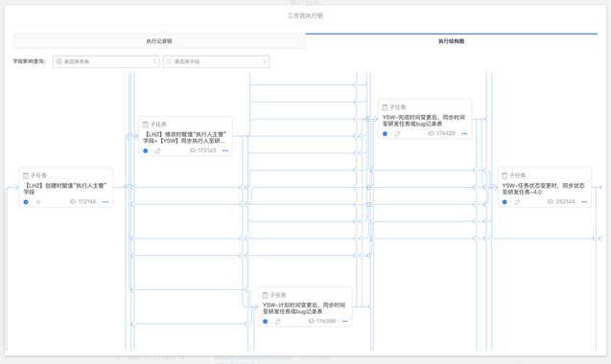Open the more menu on card ID: 252144
Screen dimensions: 611x364
point(584,202)
